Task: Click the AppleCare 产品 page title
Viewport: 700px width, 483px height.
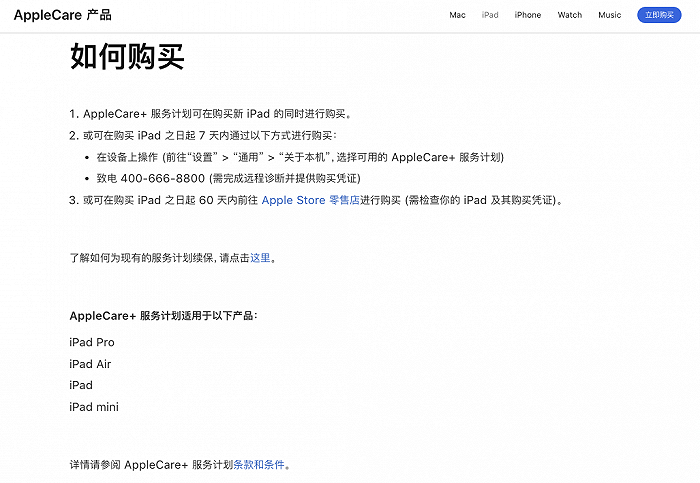Action: [x=62, y=15]
